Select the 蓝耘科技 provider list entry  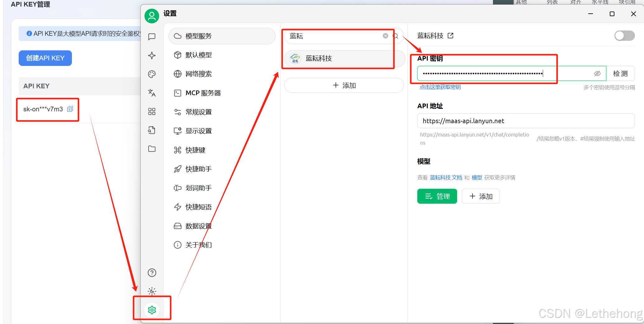345,58
